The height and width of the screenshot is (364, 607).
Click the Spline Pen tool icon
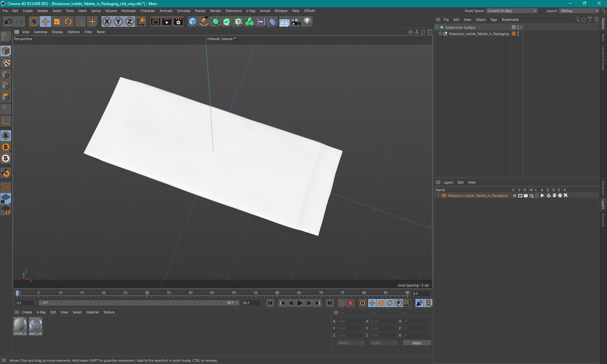[204, 21]
